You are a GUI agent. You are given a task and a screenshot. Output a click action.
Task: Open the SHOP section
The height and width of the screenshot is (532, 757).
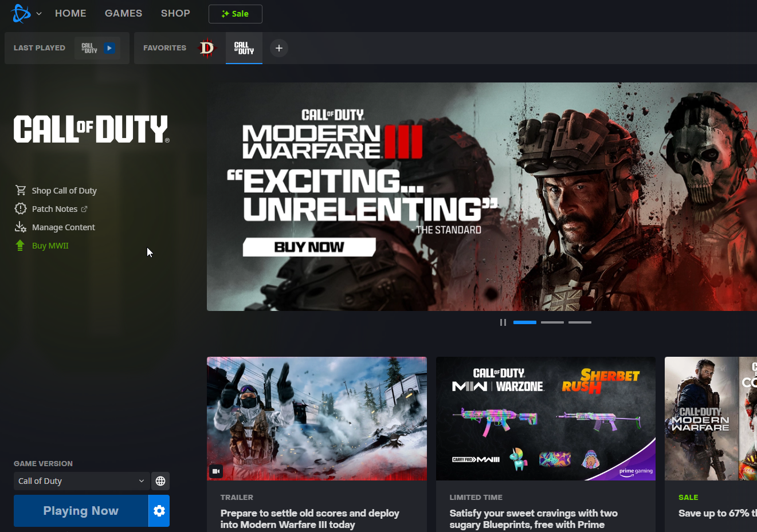click(175, 13)
